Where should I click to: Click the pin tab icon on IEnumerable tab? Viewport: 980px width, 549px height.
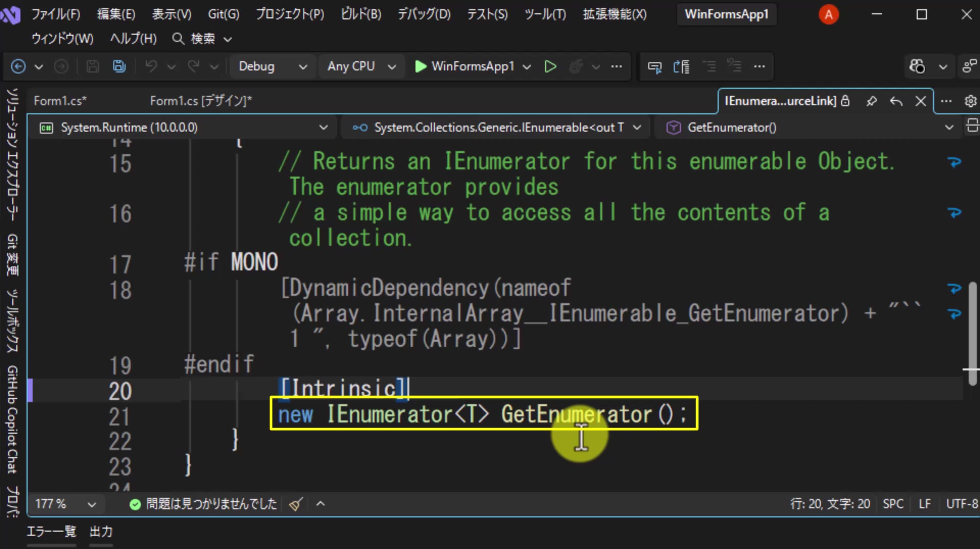point(872,101)
